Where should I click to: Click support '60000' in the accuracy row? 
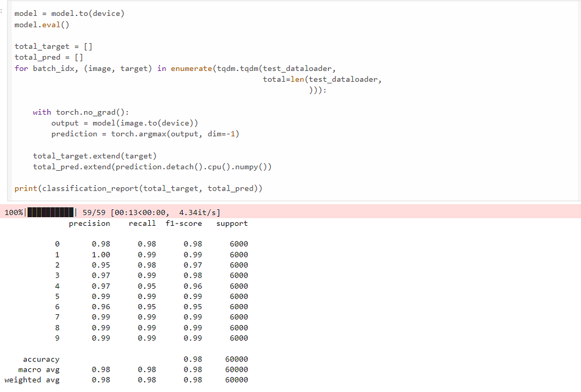tap(237, 359)
